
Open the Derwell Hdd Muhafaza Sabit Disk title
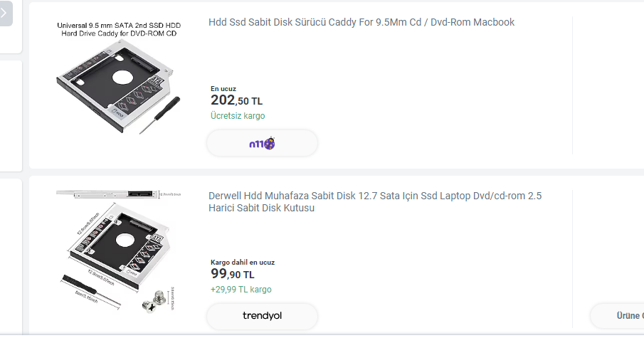click(x=376, y=201)
